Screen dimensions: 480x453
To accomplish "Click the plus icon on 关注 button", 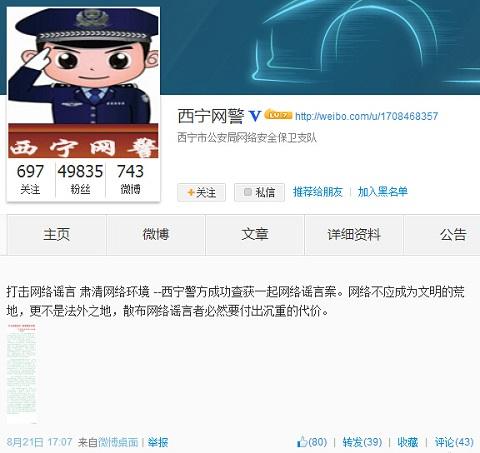I will (x=191, y=192).
